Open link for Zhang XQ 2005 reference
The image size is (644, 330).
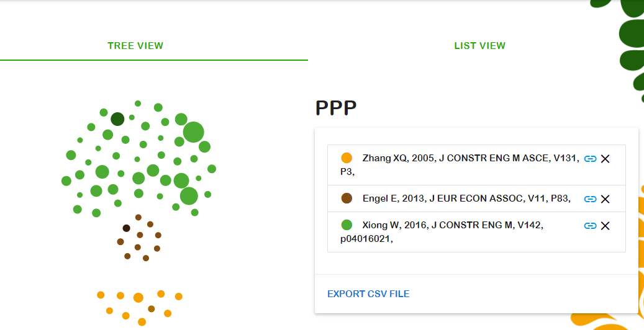590,159
